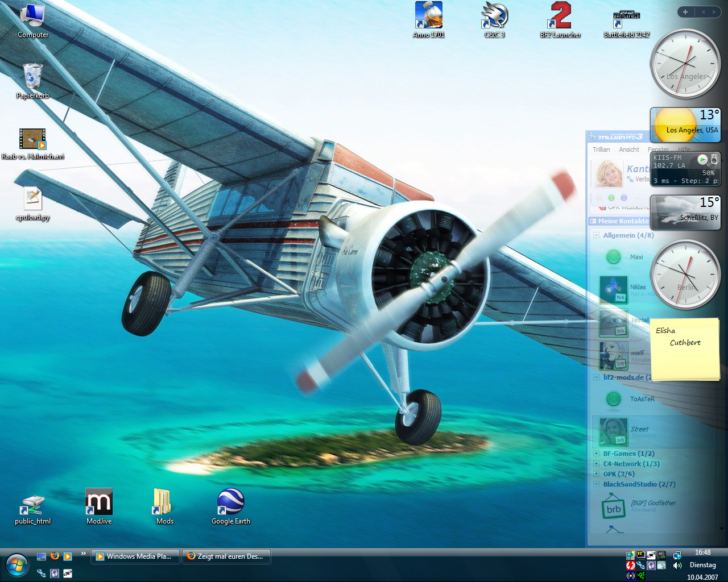The width and height of the screenshot is (728, 582).
Task: Switch to Windows Media Player taskbar button
Action: (x=135, y=556)
